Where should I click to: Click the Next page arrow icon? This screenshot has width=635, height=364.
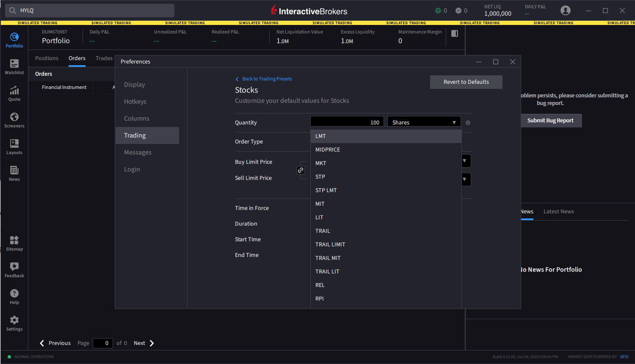click(152, 343)
